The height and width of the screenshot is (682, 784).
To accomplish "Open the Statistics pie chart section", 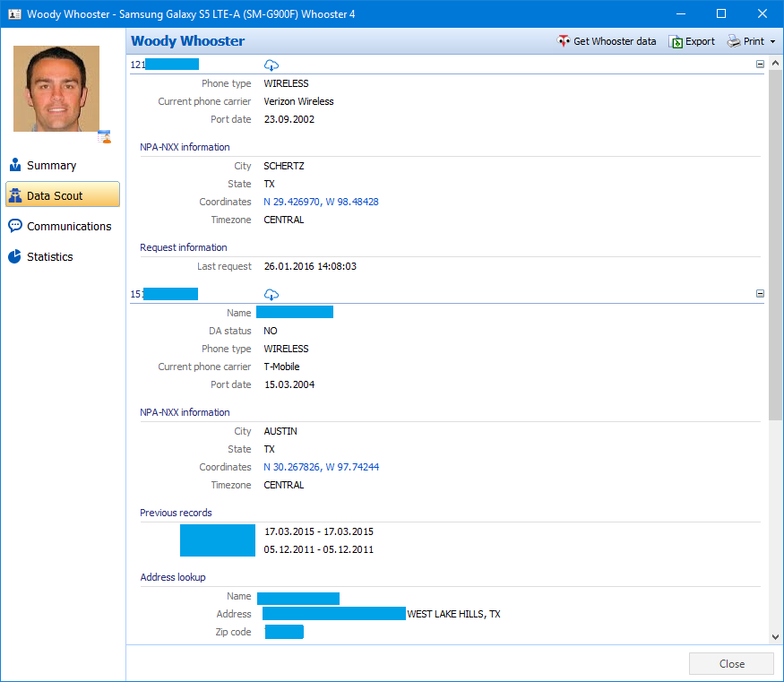I will 49,257.
